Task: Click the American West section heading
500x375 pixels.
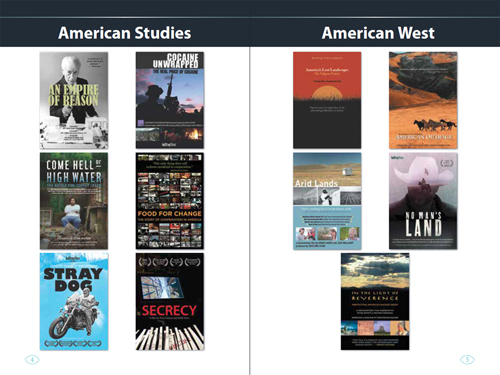Action: coord(378,33)
